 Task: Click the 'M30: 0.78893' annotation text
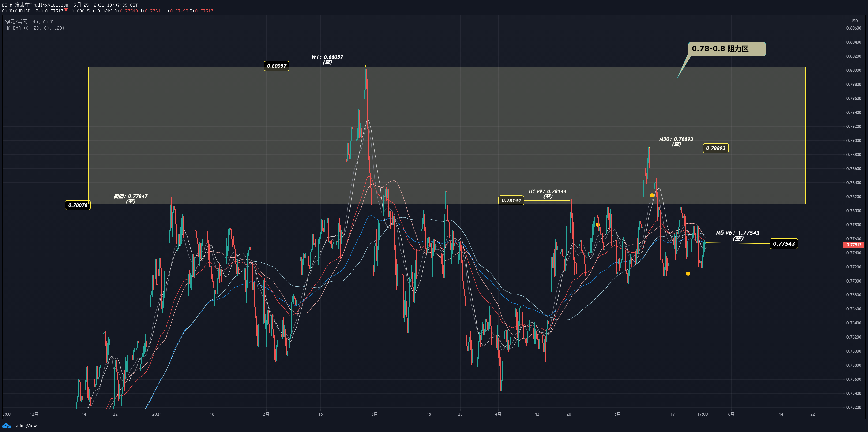point(676,139)
